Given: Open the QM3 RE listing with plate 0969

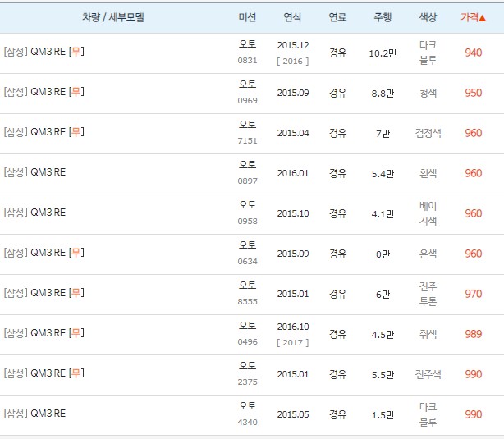Looking at the screenshot, I should pyautogui.click(x=44, y=92).
